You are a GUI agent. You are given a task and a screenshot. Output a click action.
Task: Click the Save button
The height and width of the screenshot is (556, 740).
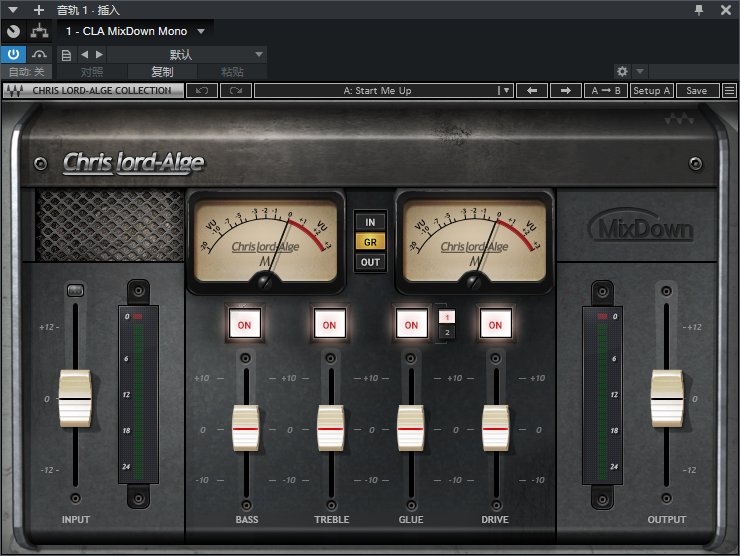[698, 91]
